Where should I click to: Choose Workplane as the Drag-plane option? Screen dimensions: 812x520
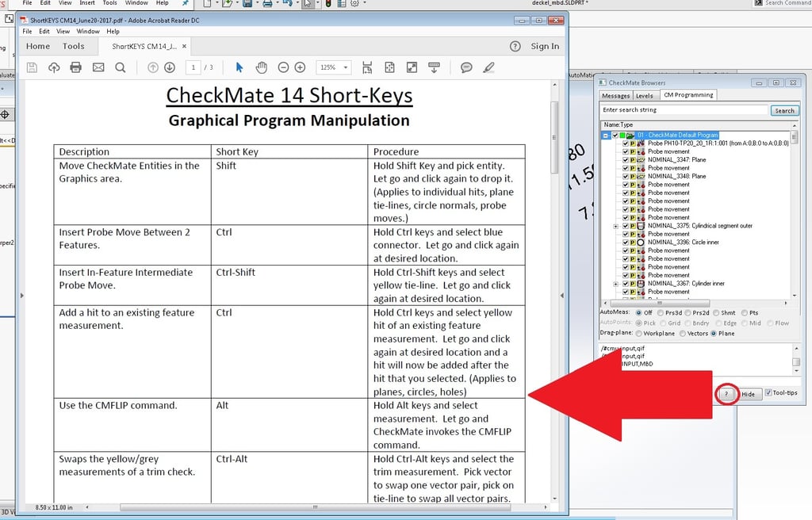[638, 333]
